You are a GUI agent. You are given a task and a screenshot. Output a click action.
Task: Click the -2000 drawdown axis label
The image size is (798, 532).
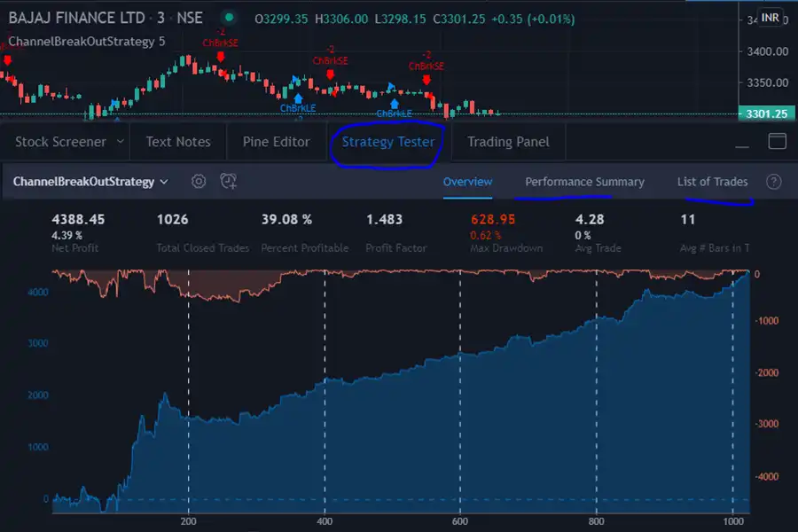pyautogui.click(x=767, y=372)
